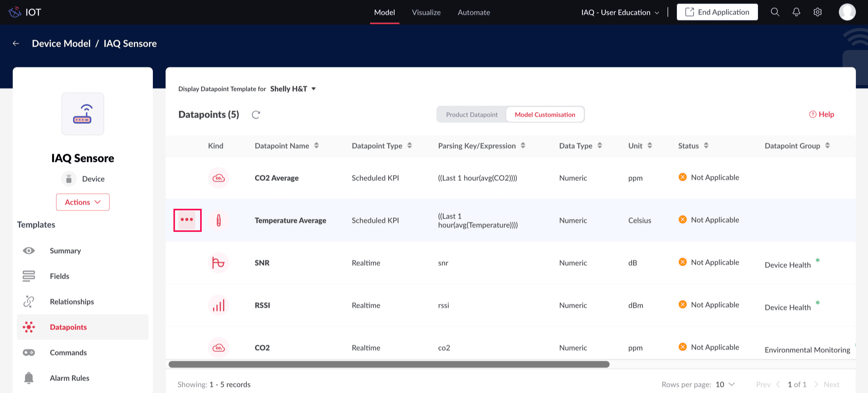Click the back arrow beside Device Model

click(x=16, y=43)
